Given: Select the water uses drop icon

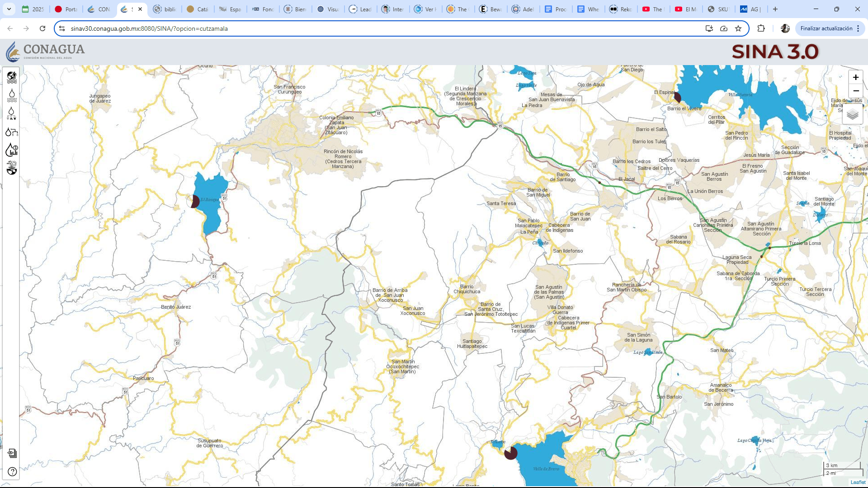Looking at the screenshot, I should pyautogui.click(x=12, y=113).
